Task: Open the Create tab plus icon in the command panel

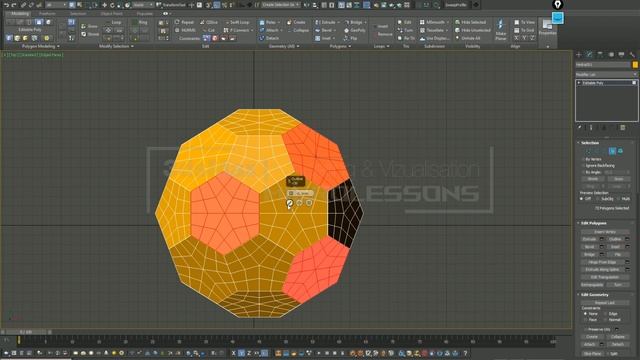Action: tap(579, 54)
